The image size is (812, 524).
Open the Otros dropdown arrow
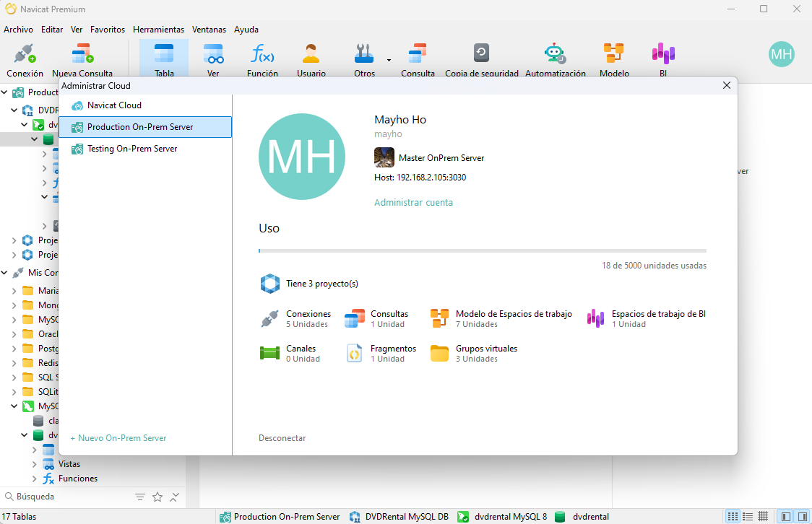389,61
